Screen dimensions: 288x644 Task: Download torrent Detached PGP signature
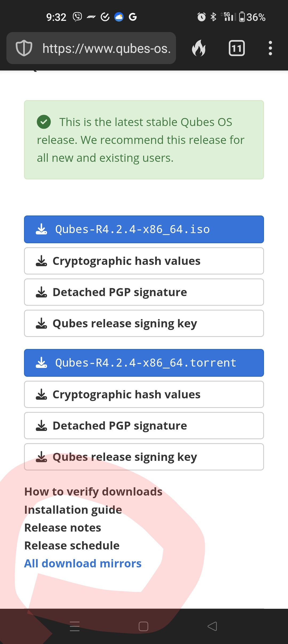click(x=144, y=426)
